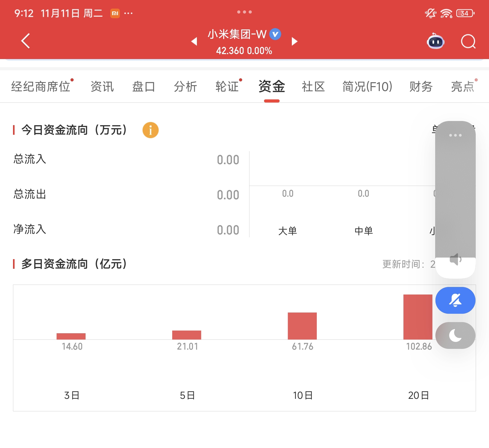Image resolution: width=489 pixels, height=448 pixels.
Task: Tap the 总流入 label
Action: [x=30, y=159]
